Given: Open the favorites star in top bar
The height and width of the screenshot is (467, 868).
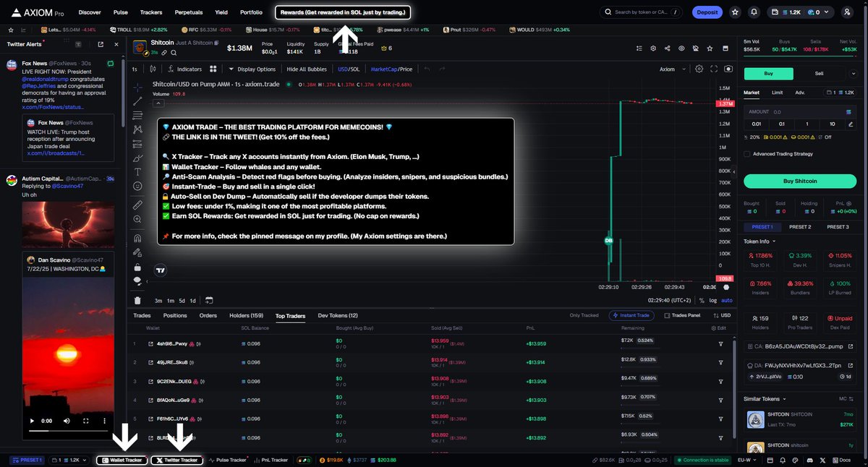Looking at the screenshot, I should [x=735, y=12].
